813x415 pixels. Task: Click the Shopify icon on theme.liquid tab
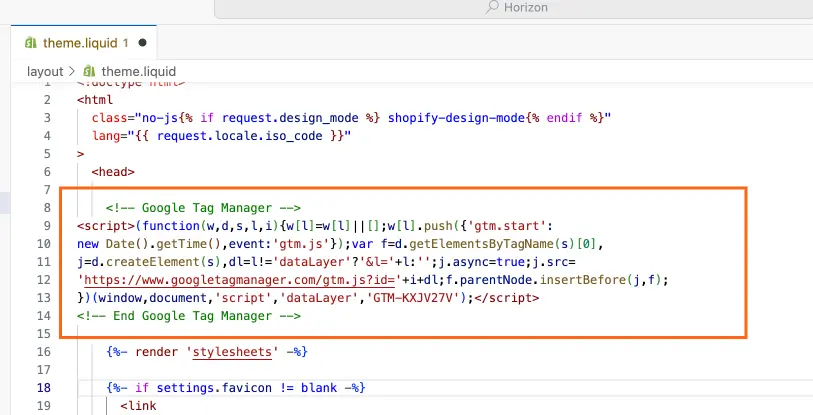[x=31, y=43]
